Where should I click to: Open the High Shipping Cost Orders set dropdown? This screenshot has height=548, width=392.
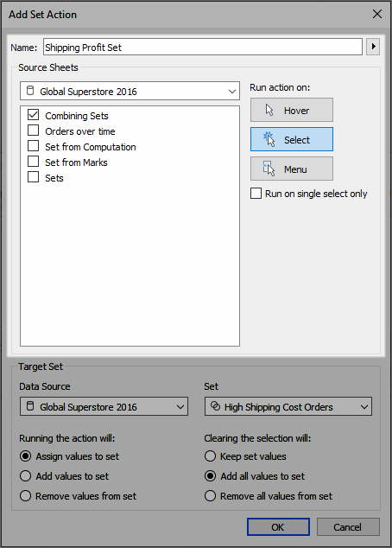pyautogui.click(x=288, y=406)
